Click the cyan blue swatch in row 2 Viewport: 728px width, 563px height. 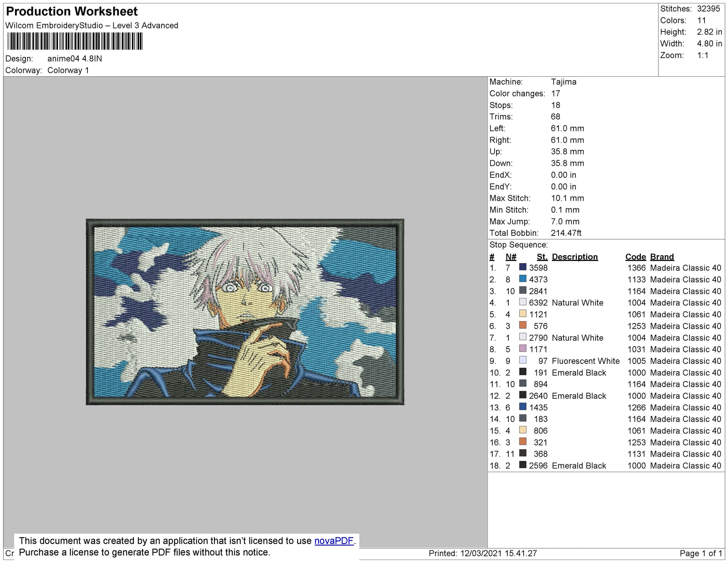pyautogui.click(x=523, y=279)
